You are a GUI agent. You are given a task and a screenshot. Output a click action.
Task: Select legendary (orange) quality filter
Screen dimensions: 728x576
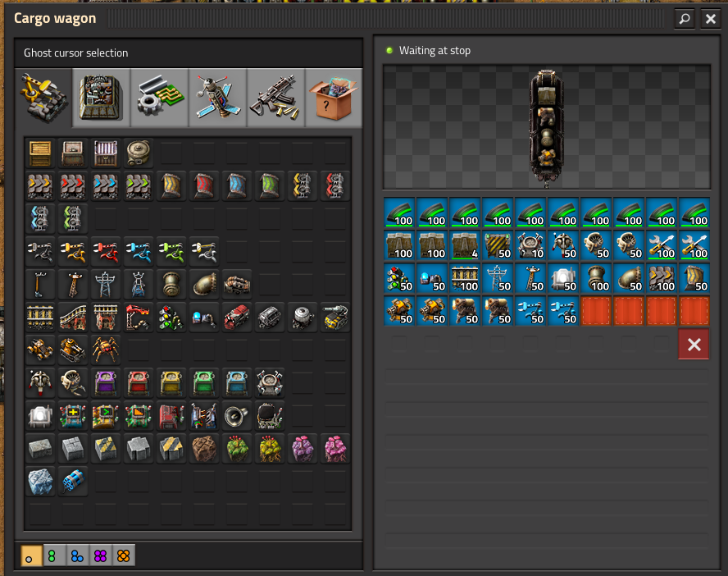pos(123,555)
